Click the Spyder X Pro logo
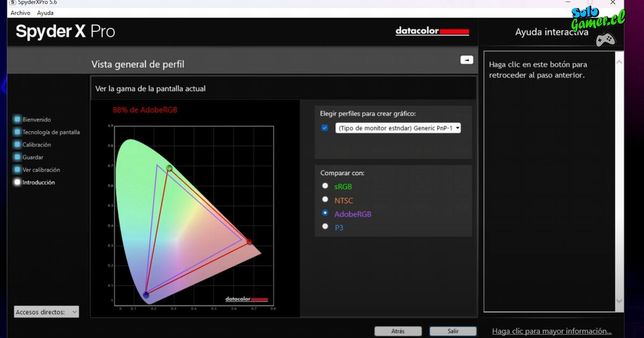This screenshot has height=338, width=644. tap(65, 31)
